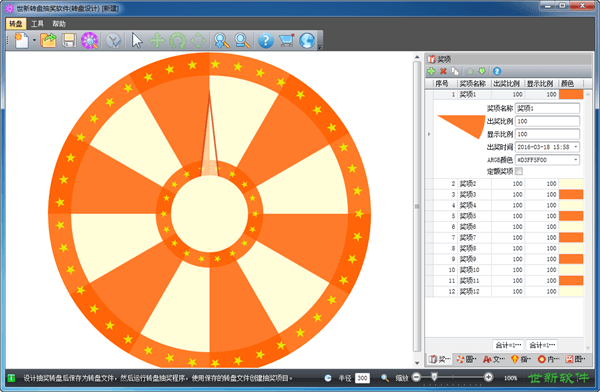This screenshot has height=392, width=600.
Task: Click orange color swatch of 奖项3
Action: 571,194
